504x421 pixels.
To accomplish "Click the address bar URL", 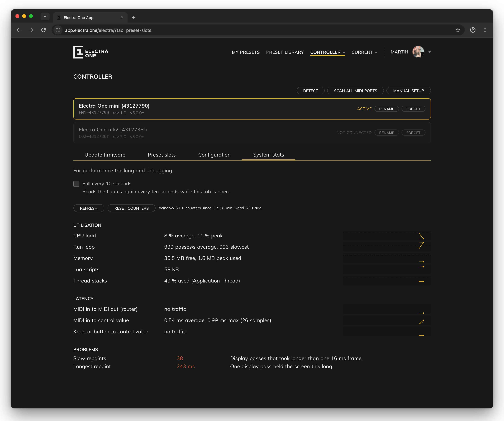I will click(x=108, y=30).
